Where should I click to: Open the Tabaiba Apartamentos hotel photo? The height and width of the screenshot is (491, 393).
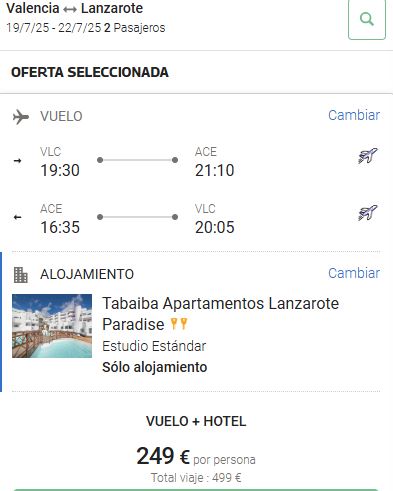pyautogui.click(x=52, y=326)
